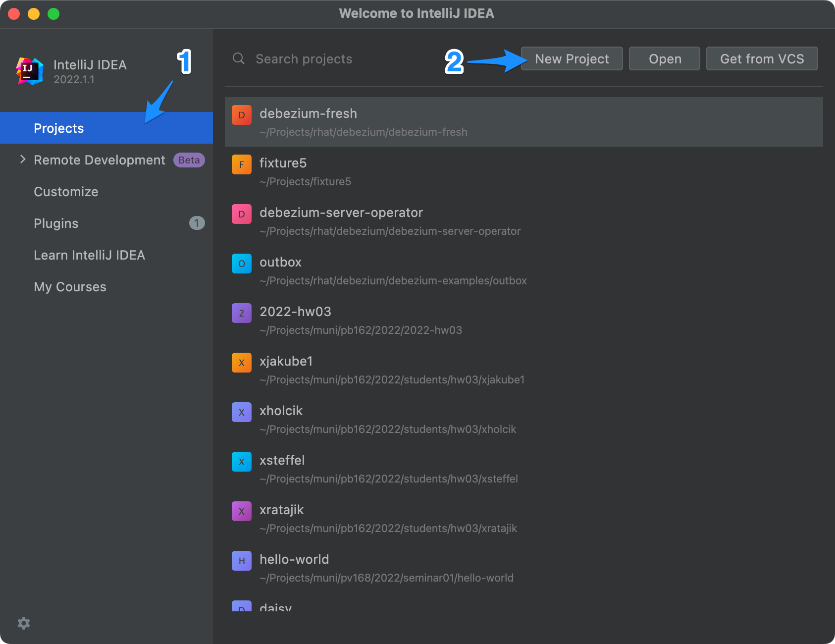Open the debezium-fresh project
Image resolution: width=835 pixels, height=644 pixels.
pos(524,122)
